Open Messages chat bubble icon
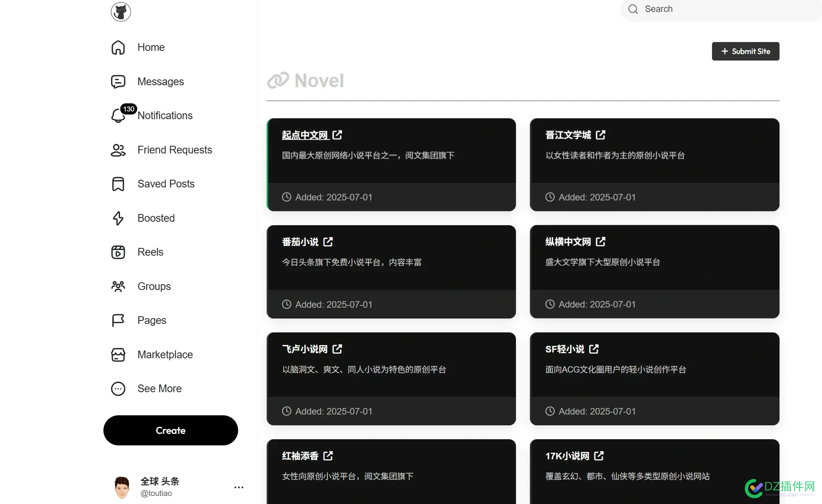This screenshot has height=504, width=822. tap(118, 82)
